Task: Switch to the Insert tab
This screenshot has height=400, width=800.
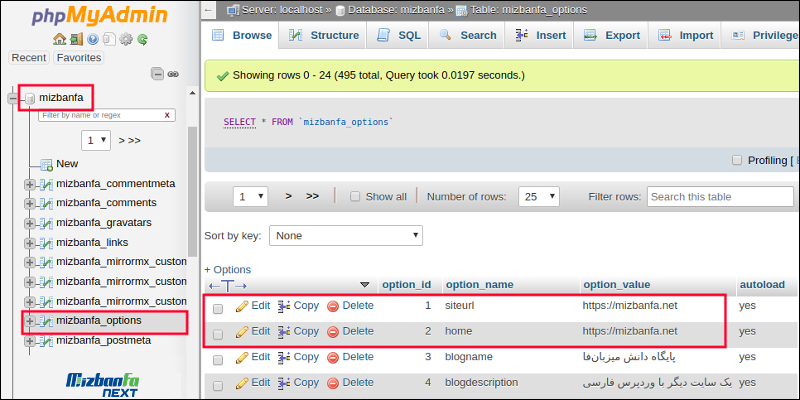Action: click(540, 35)
